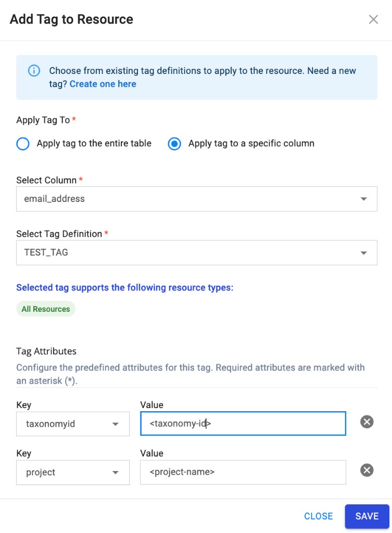Screen dimensions: 392x533
Task: Select "Apply tag to a specific column"
Action: tap(174, 144)
